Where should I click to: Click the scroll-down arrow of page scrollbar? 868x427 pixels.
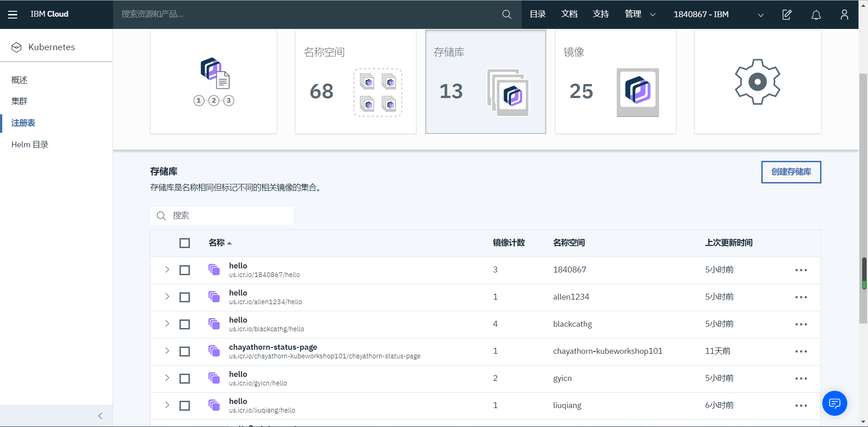[863, 422]
